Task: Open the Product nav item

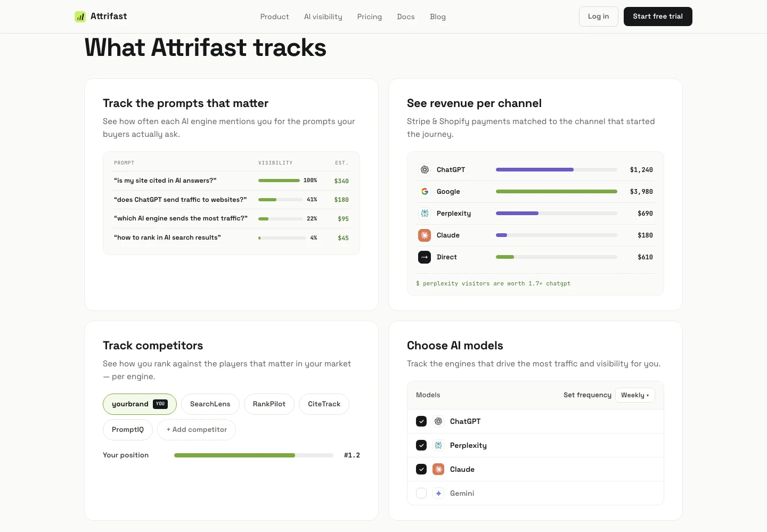Action: click(274, 17)
